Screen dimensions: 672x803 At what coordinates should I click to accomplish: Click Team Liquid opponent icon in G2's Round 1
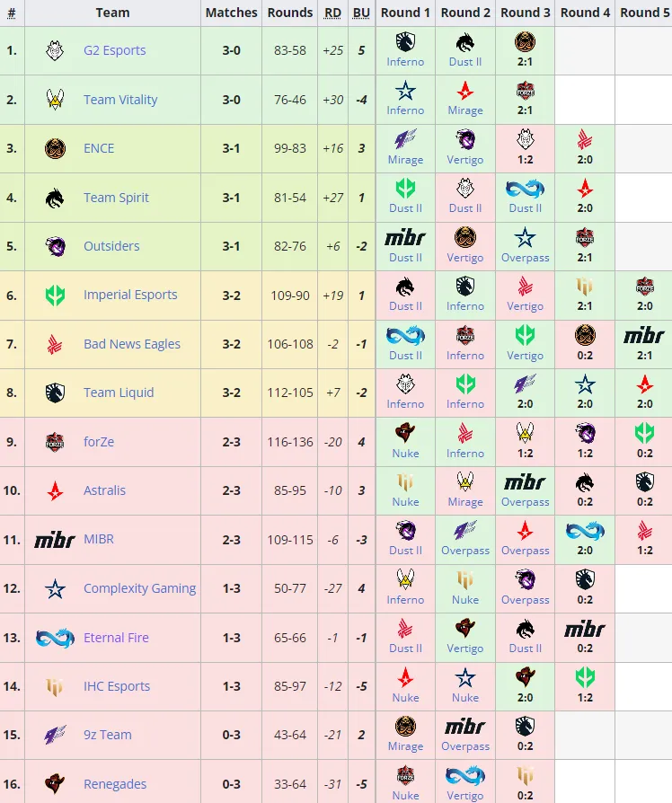pyautogui.click(x=405, y=42)
